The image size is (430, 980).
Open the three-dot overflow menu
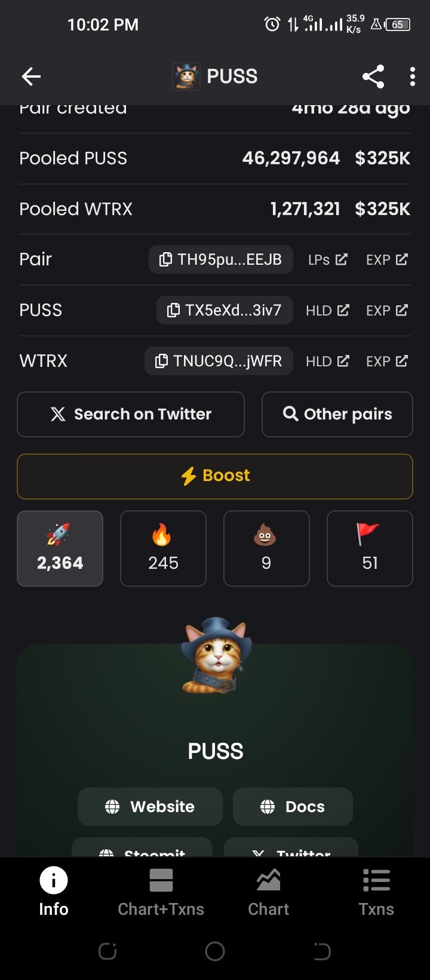(413, 76)
